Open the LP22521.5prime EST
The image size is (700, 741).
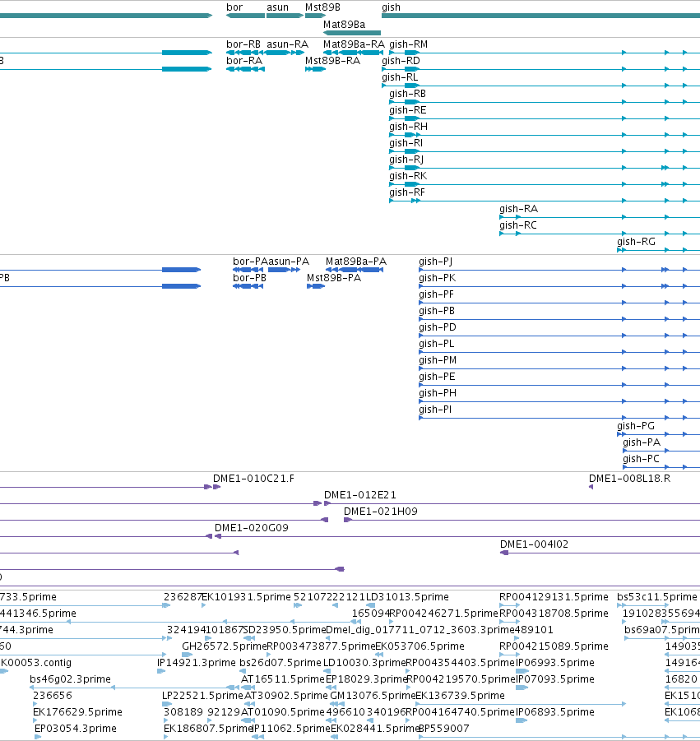pos(202,696)
